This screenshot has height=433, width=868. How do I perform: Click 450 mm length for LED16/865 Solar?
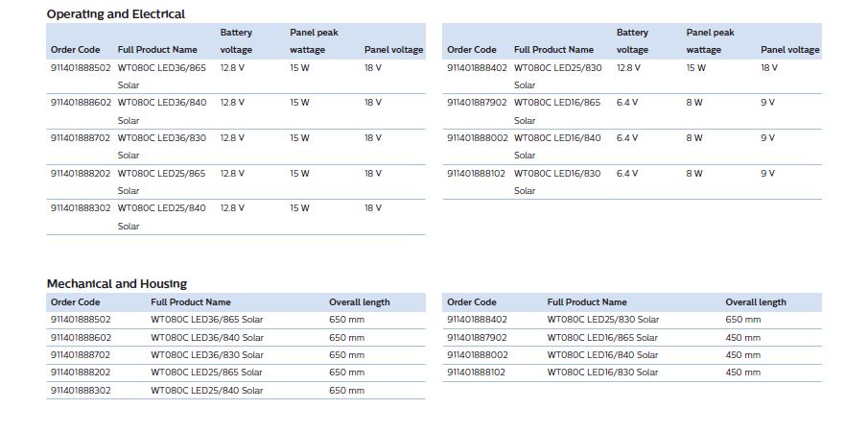(x=743, y=338)
